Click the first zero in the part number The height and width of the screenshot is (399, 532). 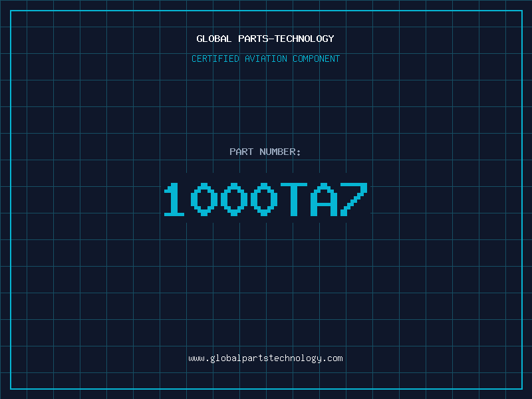204,199
